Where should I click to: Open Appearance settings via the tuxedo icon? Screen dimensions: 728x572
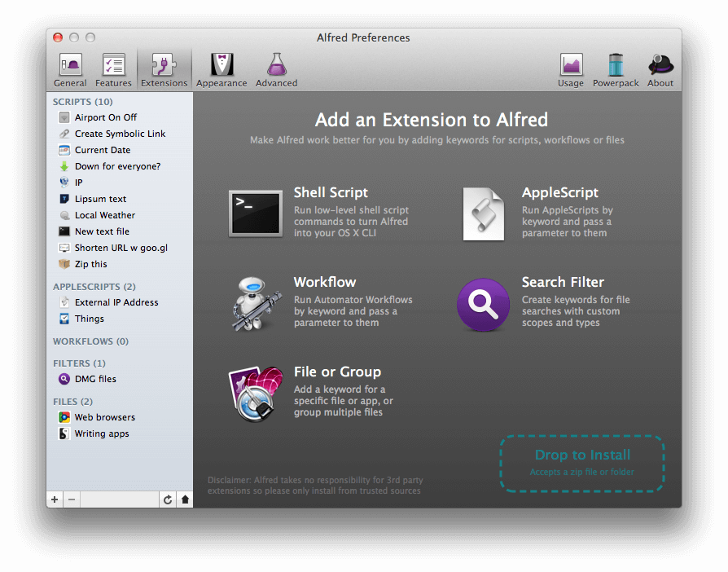221,64
